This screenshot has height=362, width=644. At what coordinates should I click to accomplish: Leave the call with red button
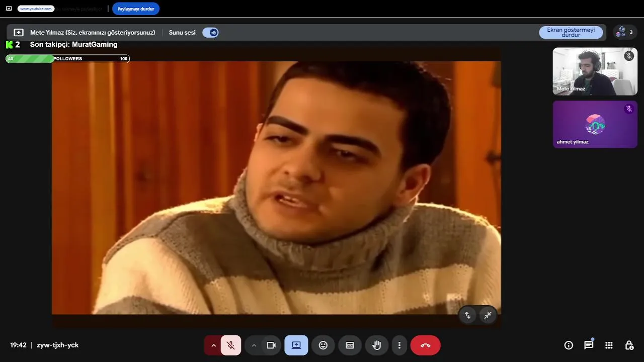425,345
